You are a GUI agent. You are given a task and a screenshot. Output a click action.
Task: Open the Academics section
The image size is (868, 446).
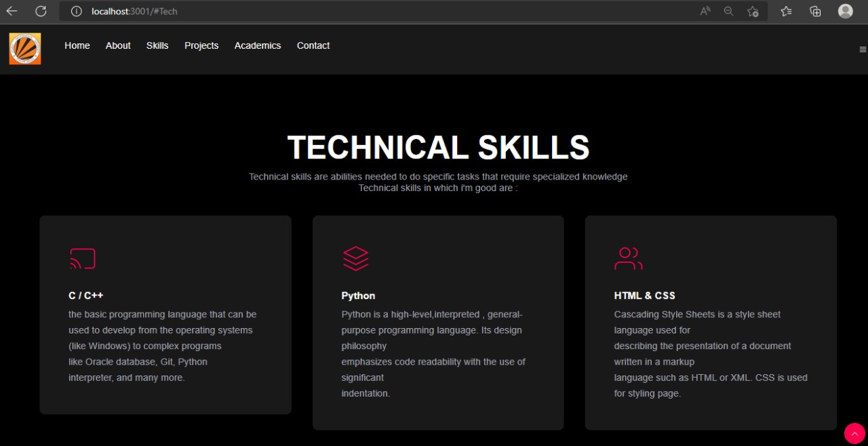pyautogui.click(x=258, y=45)
